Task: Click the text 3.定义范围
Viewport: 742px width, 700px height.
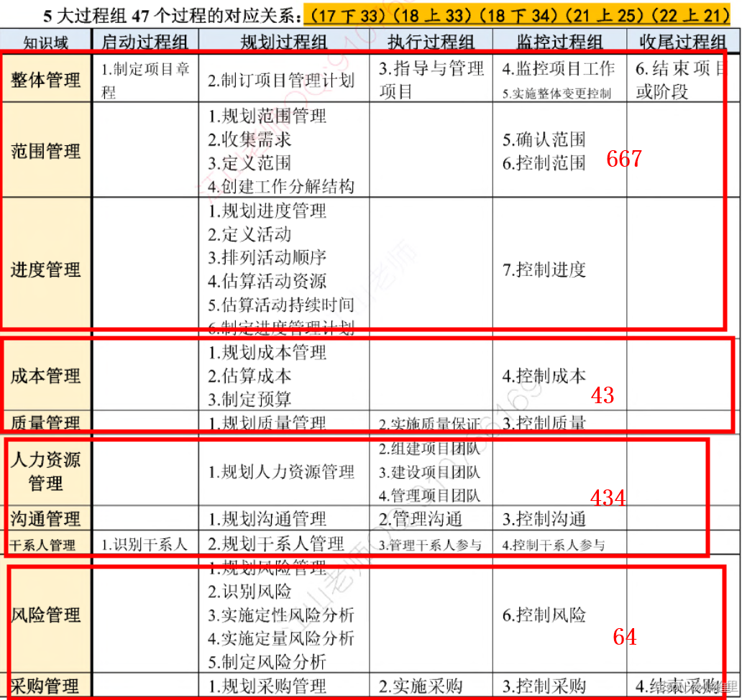Action: 249,163
